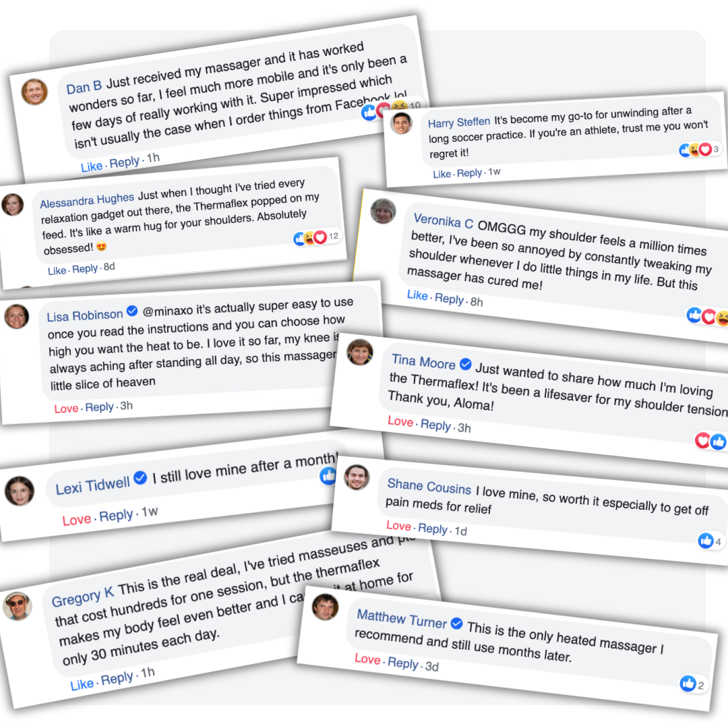728x728 pixels.
Task: Toggle the Love reaction under Lisa Robinson's comment
Action: (66, 408)
